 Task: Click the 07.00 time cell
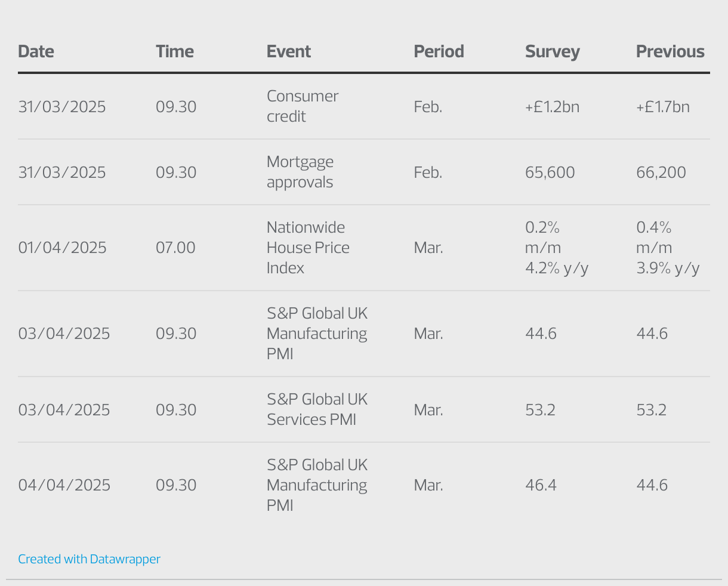tap(175, 248)
